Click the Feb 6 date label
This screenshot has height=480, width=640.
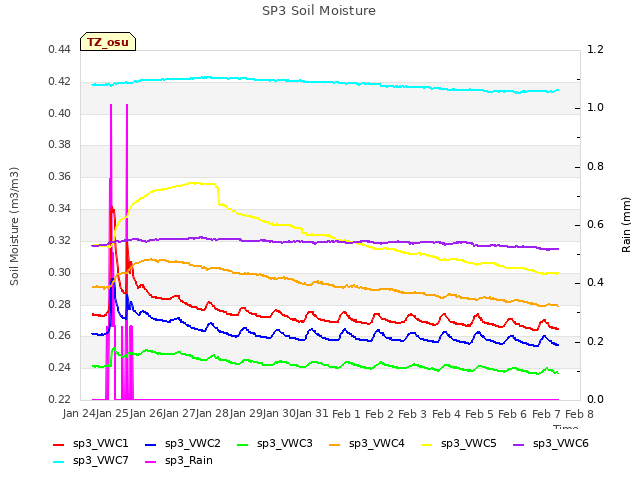pos(512,414)
